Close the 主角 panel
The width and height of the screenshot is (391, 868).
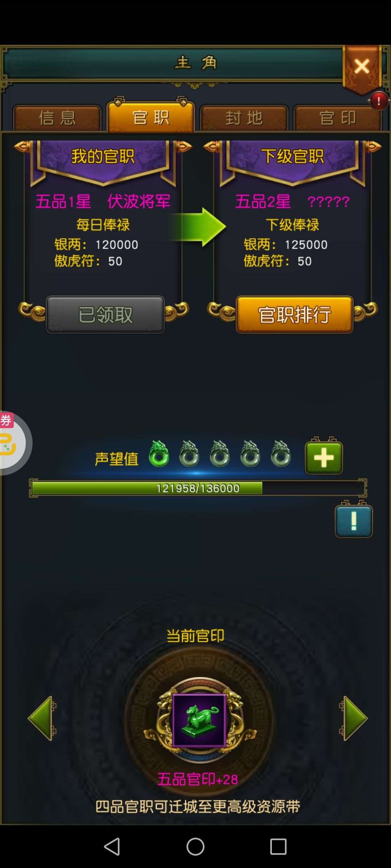point(362,67)
